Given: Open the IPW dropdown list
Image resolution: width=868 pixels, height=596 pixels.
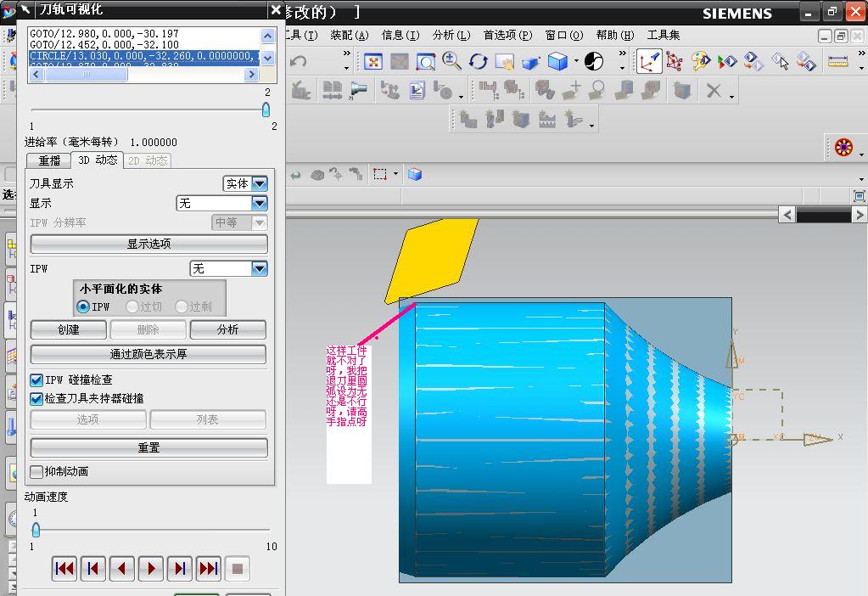Looking at the screenshot, I should tap(259, 268).
